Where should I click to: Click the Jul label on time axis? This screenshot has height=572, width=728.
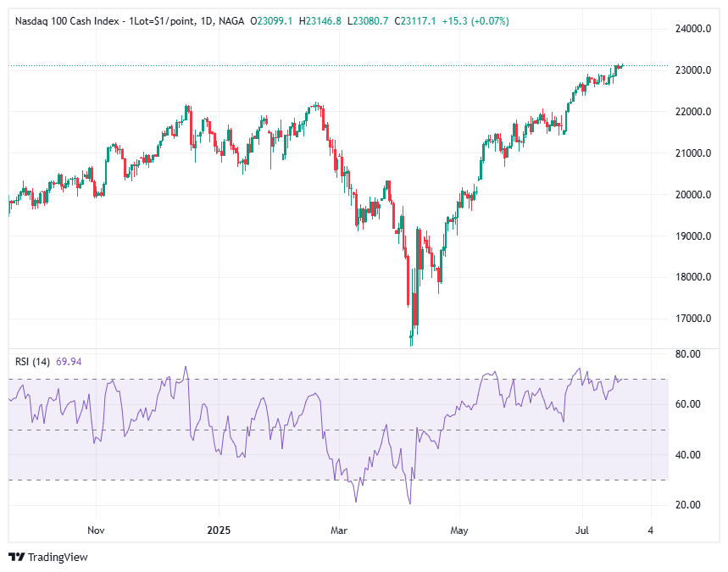pyautogui.click(x=582, y=530)
